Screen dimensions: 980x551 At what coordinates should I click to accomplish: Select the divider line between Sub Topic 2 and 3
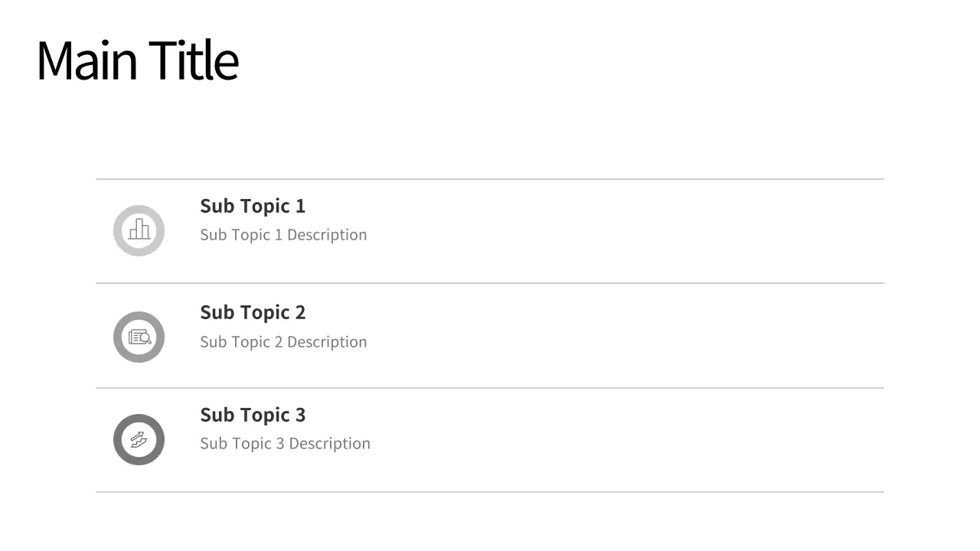click(x=490, y=388)
